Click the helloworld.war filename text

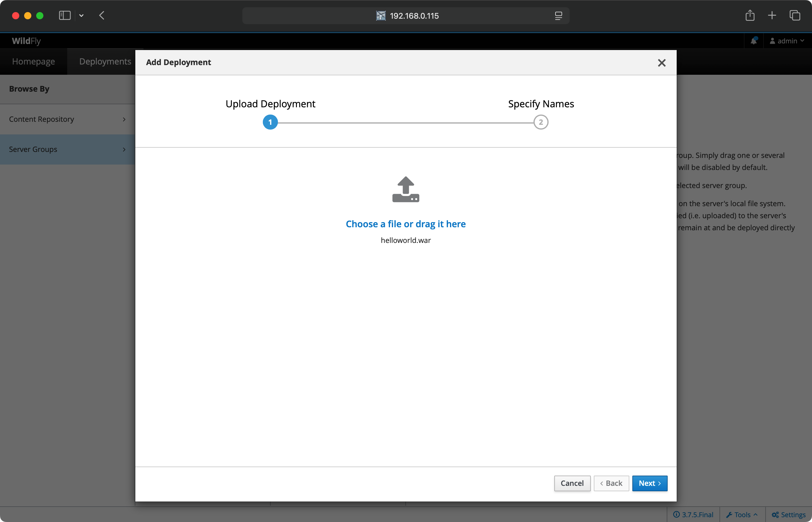click(406, 240)
